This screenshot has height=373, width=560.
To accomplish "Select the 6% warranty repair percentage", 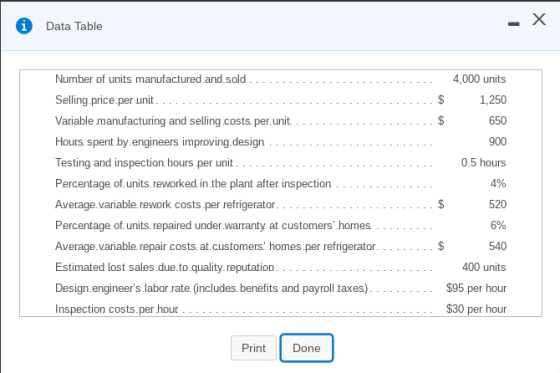I will pyautogui.click(x=498, y=225).
